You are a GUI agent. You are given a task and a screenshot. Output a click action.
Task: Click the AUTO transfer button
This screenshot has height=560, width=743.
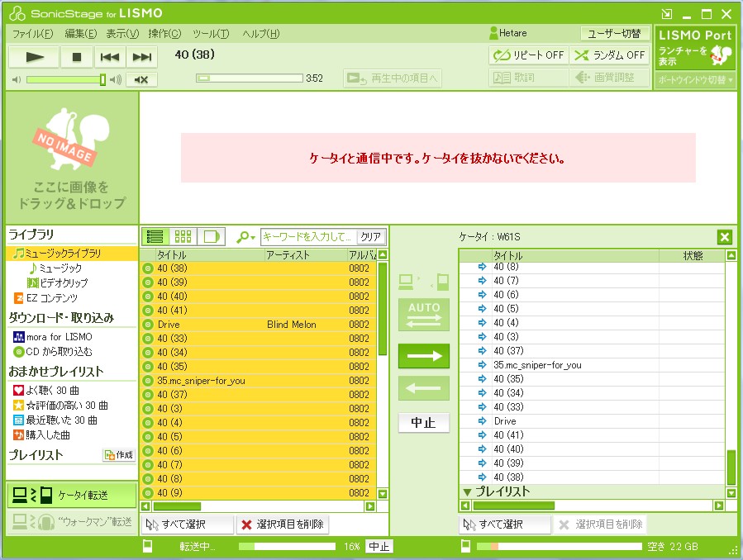[x=424, y=315]
